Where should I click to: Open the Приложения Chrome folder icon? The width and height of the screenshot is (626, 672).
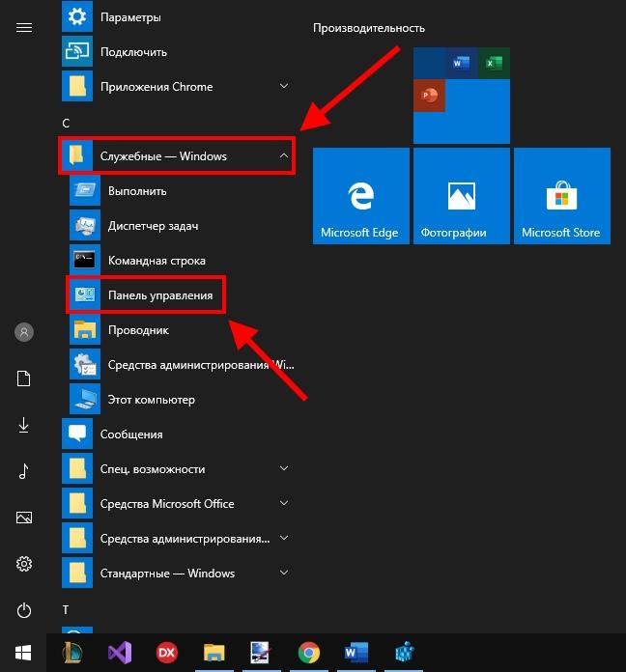click(77, 87)
